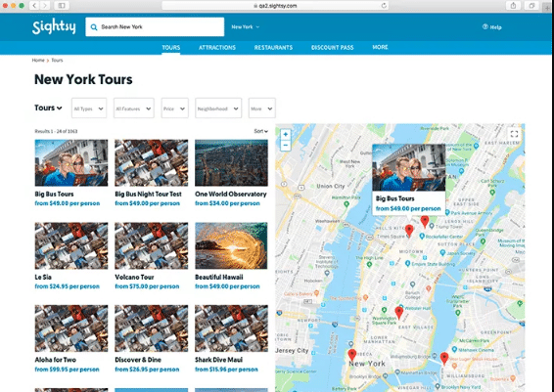Viewport: 554px width, 392px height.
Task: Open Safari share button
Action: pos(513,6)
